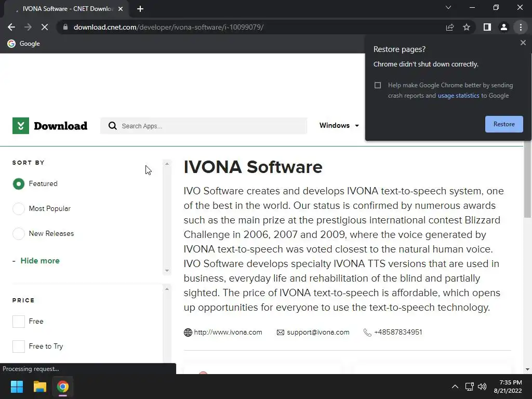Close the IVONA Software tab
Viewport: 532px width, 399px height.
[121, 9]
